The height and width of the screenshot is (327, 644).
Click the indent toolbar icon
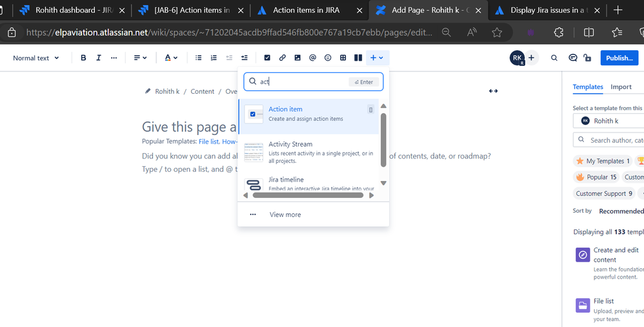(245, 58)
